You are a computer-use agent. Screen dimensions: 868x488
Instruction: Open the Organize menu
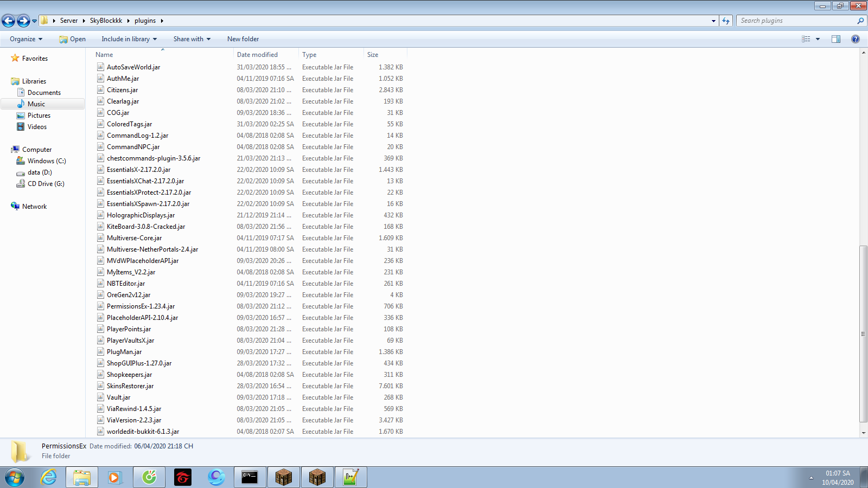[x=26, y=39]
